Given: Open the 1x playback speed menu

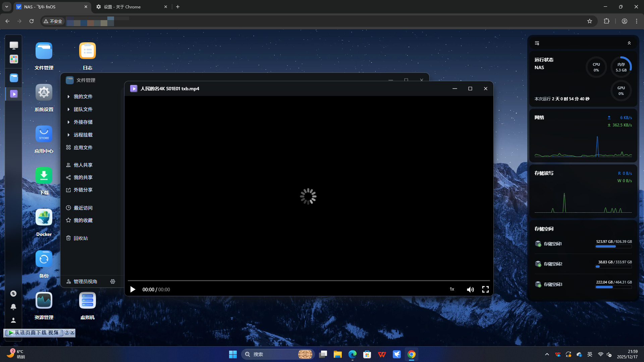Looking at the screenshot, I should (x=452, y=289).
